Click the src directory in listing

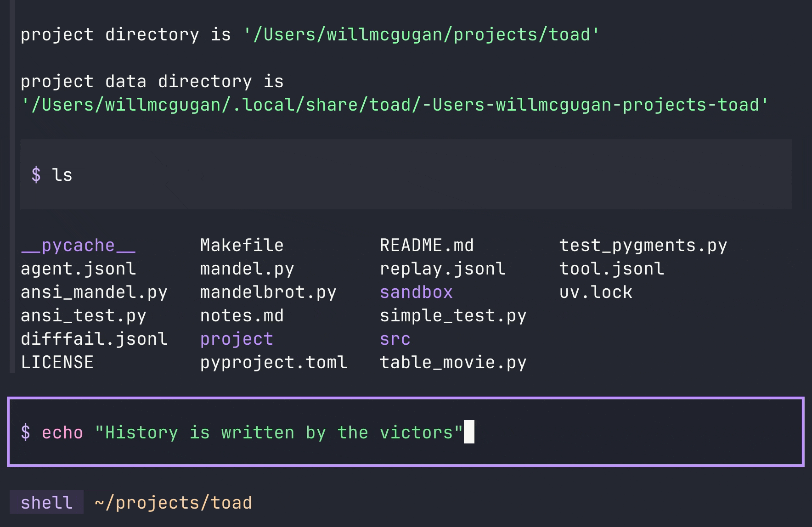(395, 339)
